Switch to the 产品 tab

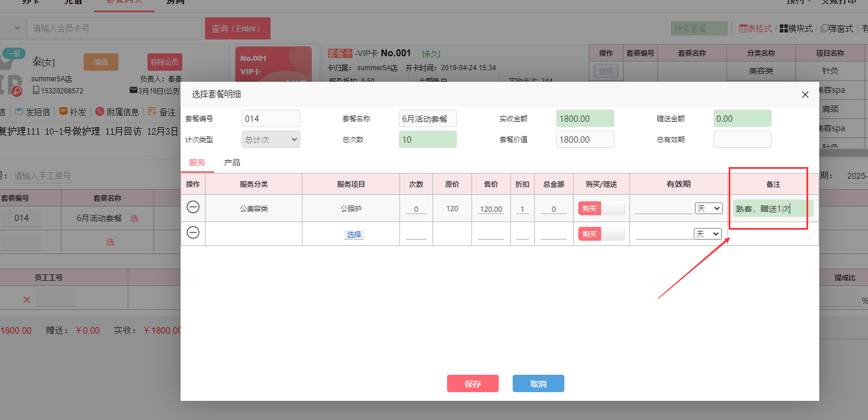click(232, 162)
